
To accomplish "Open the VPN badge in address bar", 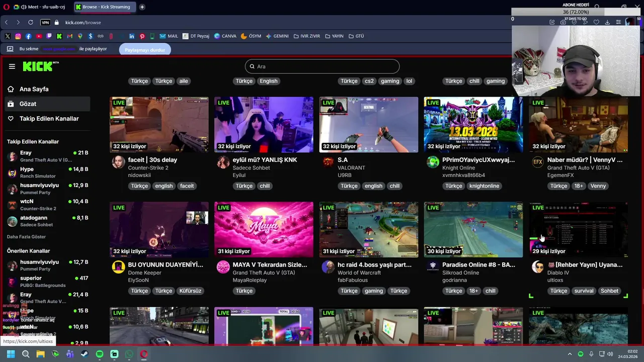I will click(45, 23).
